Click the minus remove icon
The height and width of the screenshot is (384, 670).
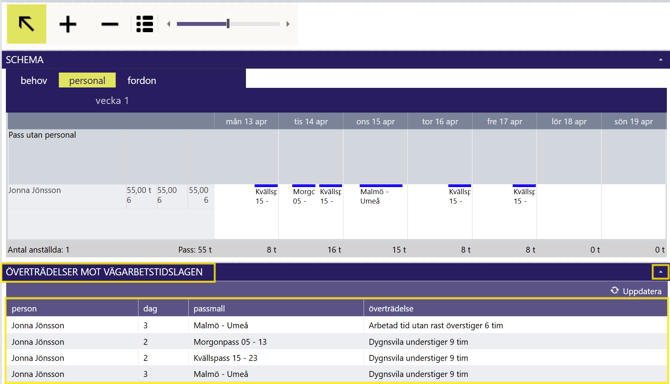pos(110,24)
